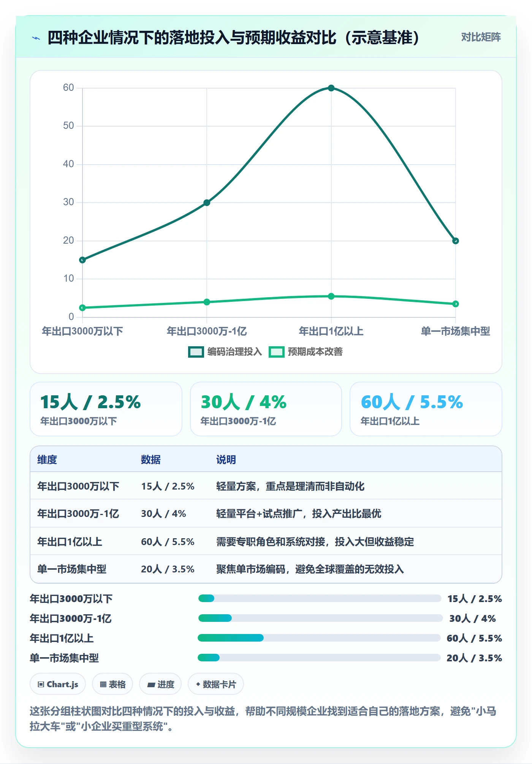This screenshot has width=532, height=764.
Task: Click the progress bar for 年出口3000万-1亿
Action: tap(320, 618)
